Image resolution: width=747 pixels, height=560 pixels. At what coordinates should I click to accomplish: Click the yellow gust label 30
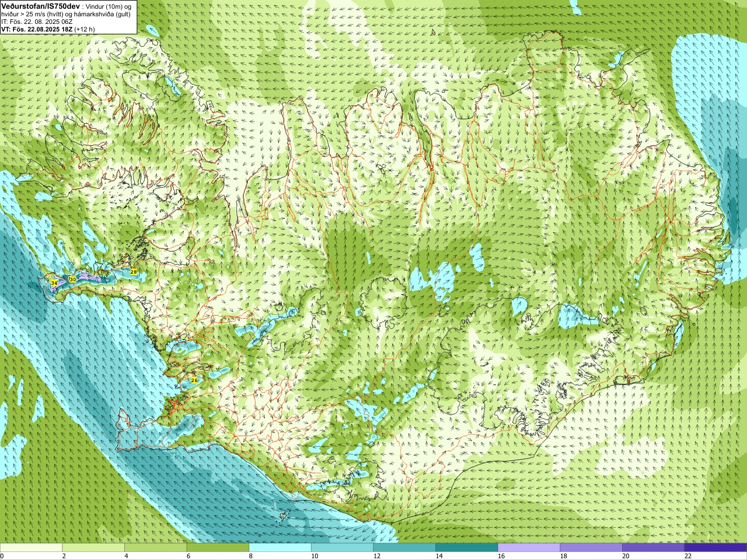click(72, 279)
